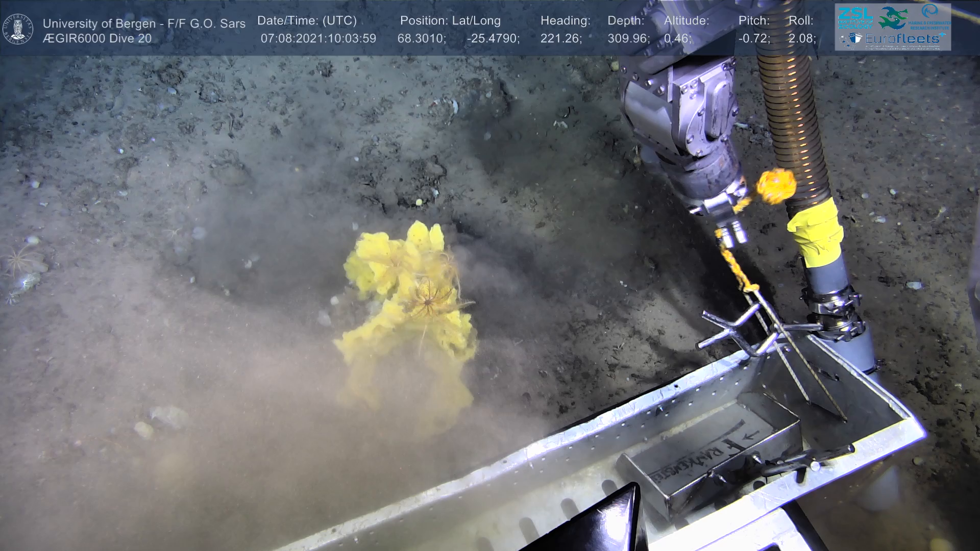Viewport: 980px width, 551px height.
Task: Click the University of Bergen seal logo
Action: pos(18,29)
